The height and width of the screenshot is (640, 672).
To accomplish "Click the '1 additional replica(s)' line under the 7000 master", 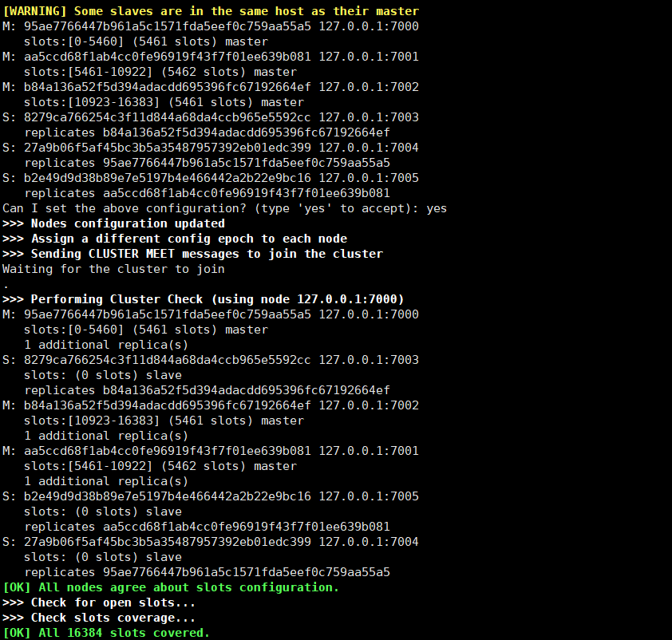I will [106, 345].
